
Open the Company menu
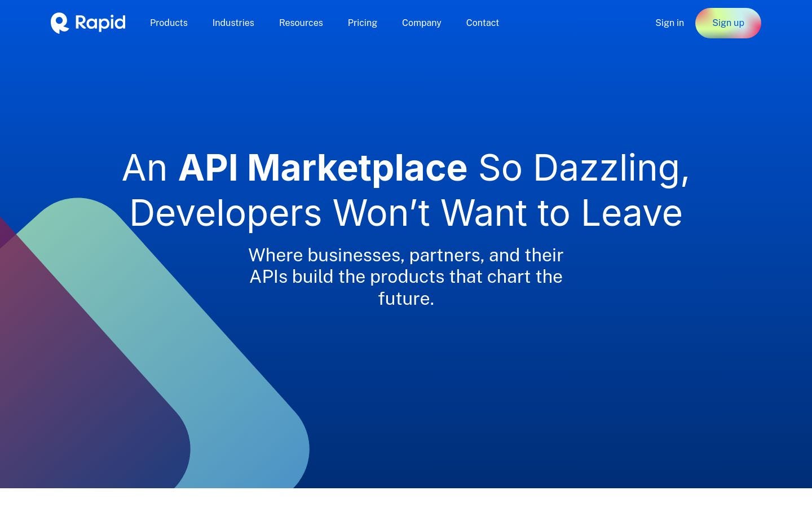coord(422,23)
